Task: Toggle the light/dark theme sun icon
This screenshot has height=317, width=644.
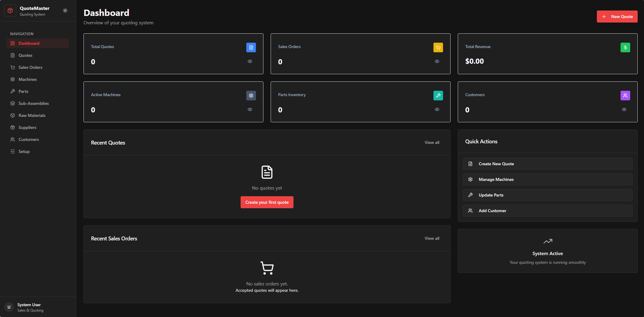Action: [65, 11]
